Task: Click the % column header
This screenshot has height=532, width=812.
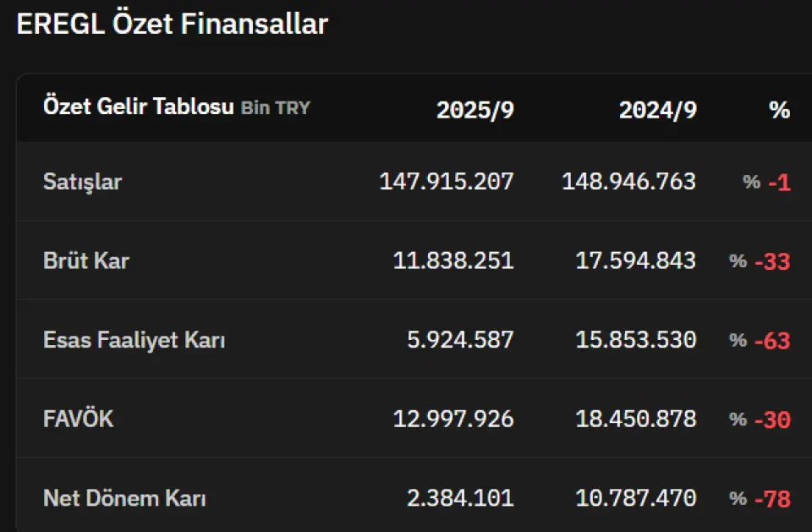Action: [x=779, y=110]
